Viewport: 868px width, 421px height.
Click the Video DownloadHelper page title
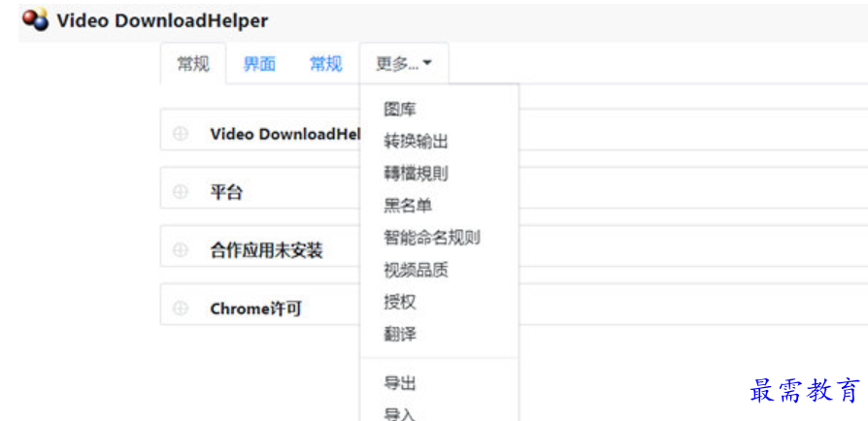[x=162, y=21]
